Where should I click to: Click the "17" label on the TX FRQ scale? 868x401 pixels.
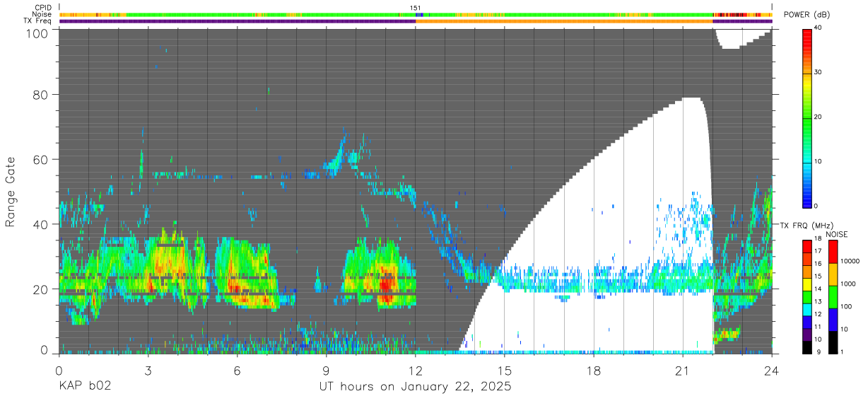(x=819, y=252)
